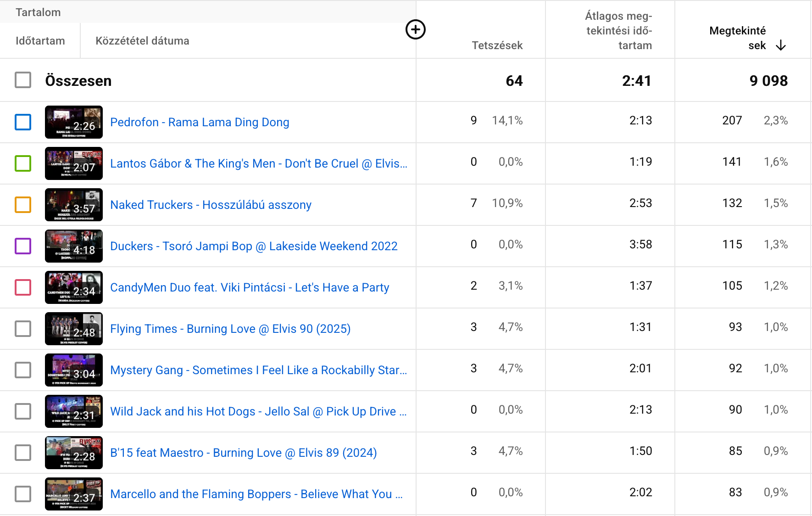Toggle the purple checkbox for Duckers video
The image size is (812, 516).
(23, 246)
